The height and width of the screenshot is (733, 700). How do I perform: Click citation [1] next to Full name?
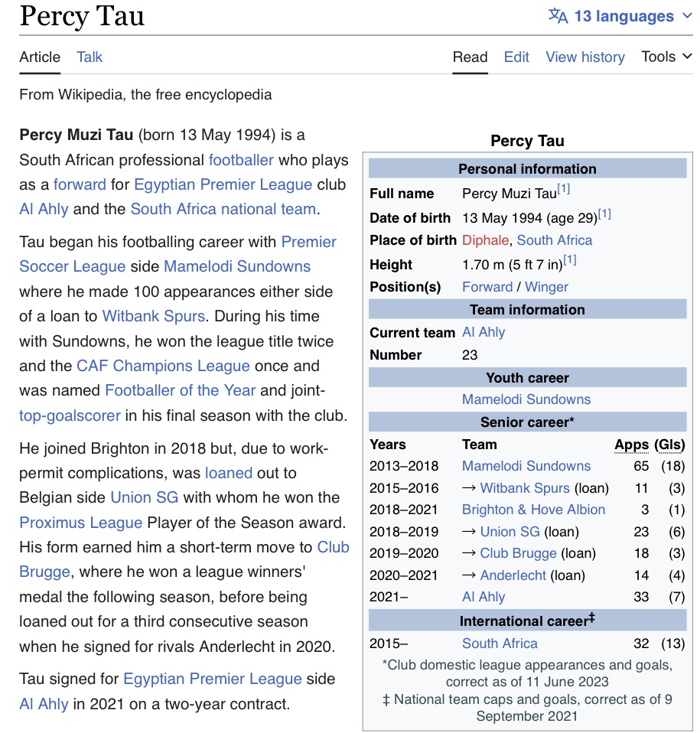point(564,188)
